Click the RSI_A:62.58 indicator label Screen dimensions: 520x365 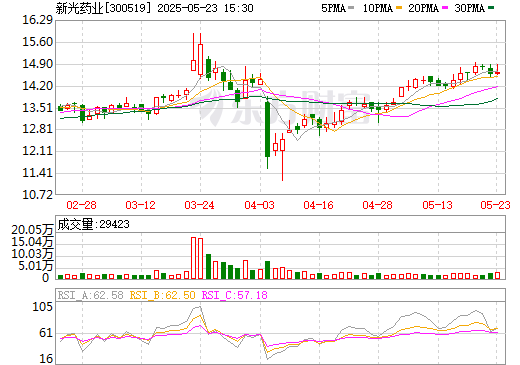pos(91,295)
